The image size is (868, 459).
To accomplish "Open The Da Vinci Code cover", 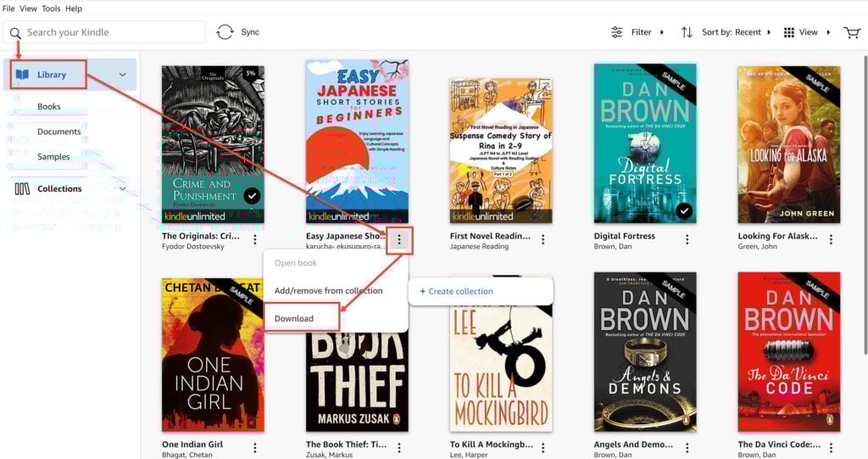I will tap(789, 352).
